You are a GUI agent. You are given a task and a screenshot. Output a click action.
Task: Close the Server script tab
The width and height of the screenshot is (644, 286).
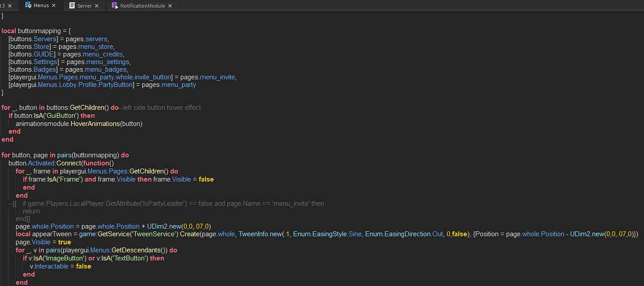click(x=97, y=6)
